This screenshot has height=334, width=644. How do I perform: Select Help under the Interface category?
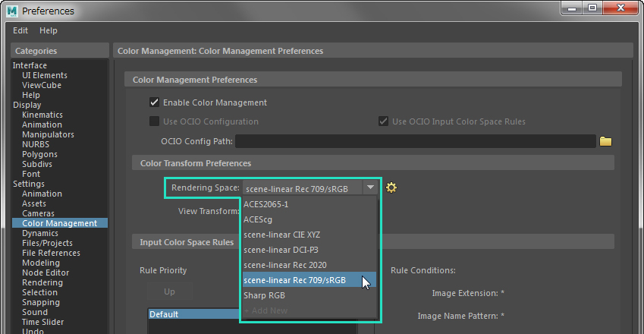point(31,95)
